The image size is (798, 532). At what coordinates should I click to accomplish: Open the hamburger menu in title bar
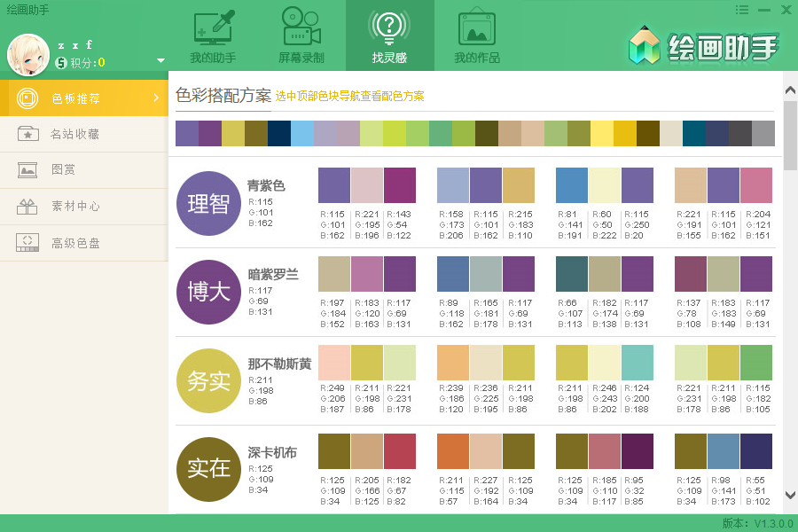click(743, 10)
